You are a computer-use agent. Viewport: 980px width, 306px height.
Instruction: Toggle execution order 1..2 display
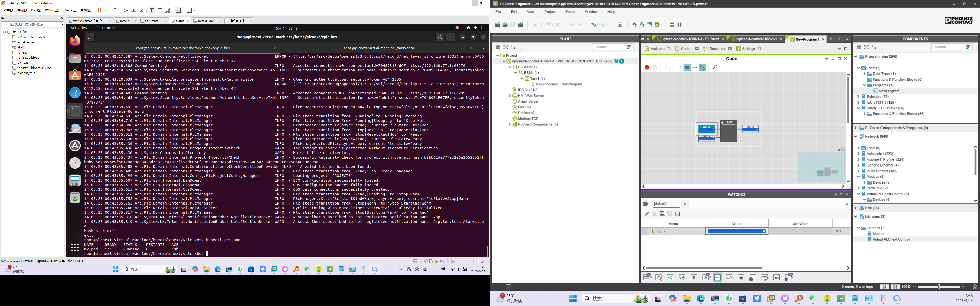[679, 67]
